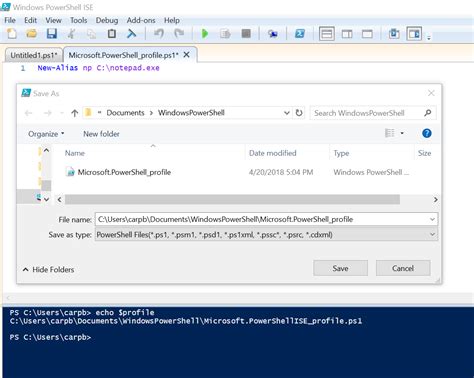
Task: Click the search magnifier icon
Action: click(x=428, y=113)
